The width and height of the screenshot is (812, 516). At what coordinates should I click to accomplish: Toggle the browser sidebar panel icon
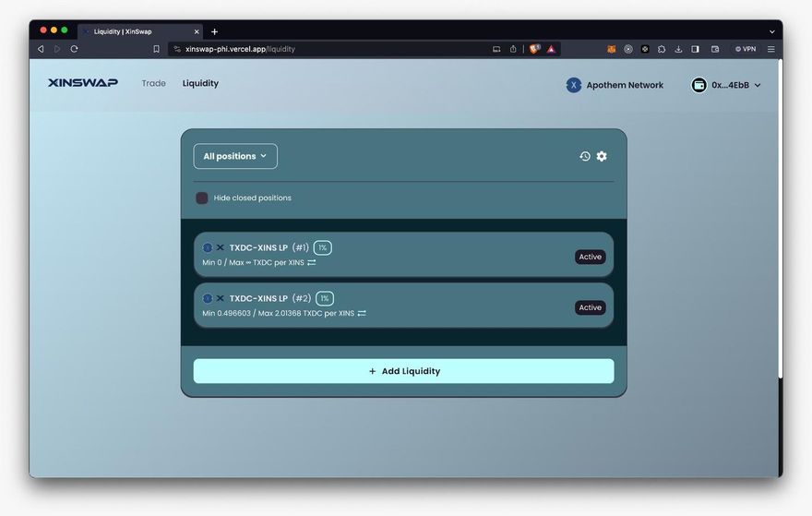tap(695, 49)
